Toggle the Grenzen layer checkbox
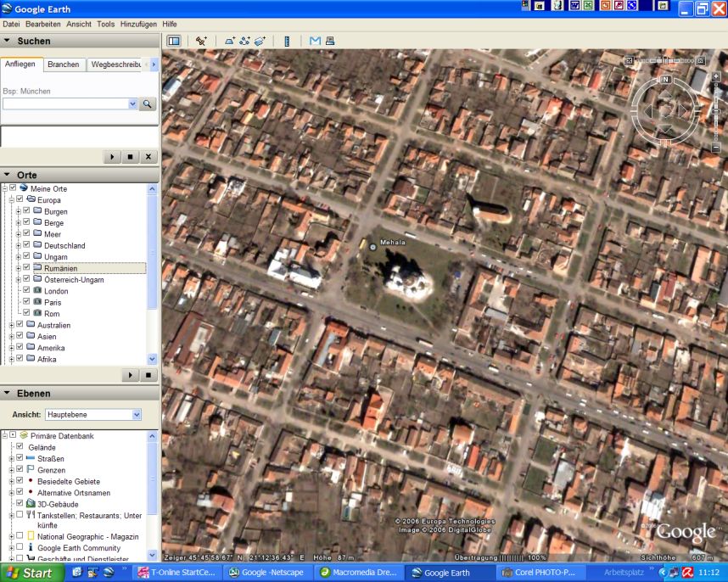This screenshot has height=582, width=728. pos(20,469)
